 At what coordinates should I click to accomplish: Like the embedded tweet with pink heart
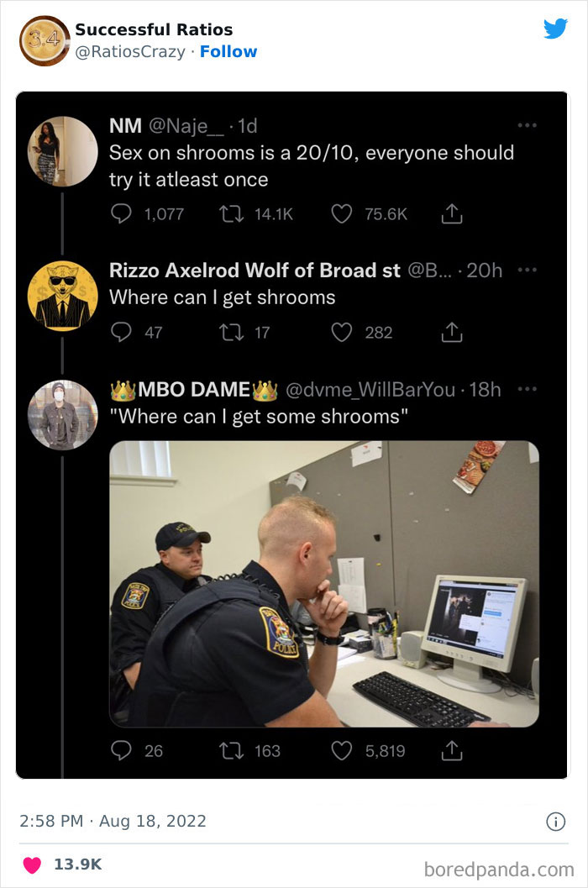(32, 864)
